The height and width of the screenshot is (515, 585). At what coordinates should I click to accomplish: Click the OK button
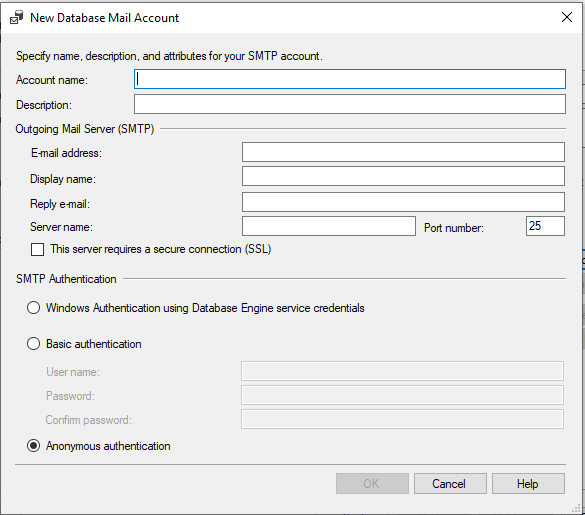point(372,484)
